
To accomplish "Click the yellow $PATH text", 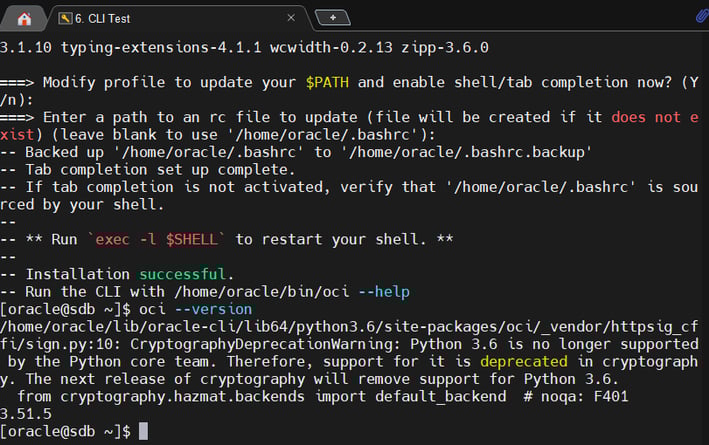I will [327, 82].
